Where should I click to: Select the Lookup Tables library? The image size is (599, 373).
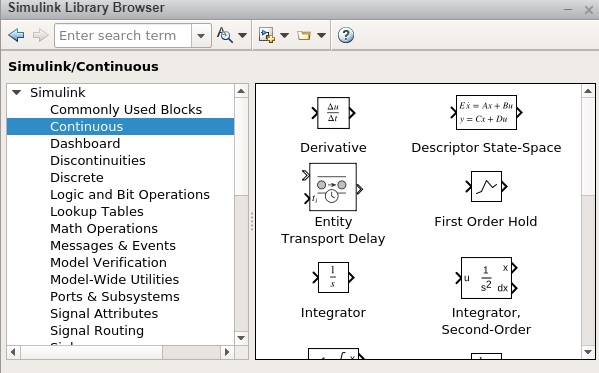(97, 212)
